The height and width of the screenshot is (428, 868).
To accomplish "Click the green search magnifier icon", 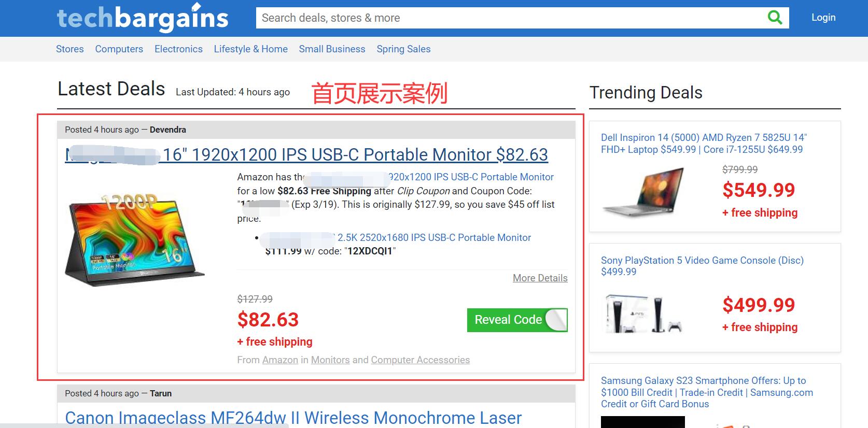I will [x=775, y=18].
